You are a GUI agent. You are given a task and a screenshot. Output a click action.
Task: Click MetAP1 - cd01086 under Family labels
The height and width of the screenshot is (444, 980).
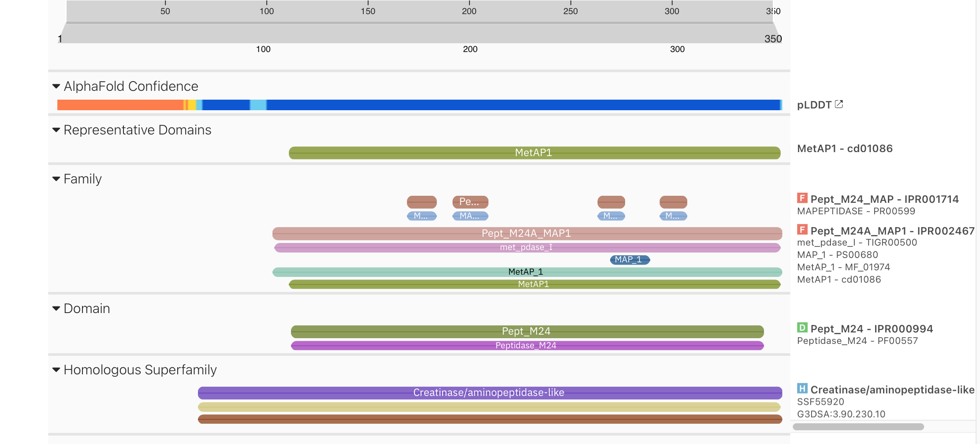pos(839,280)
